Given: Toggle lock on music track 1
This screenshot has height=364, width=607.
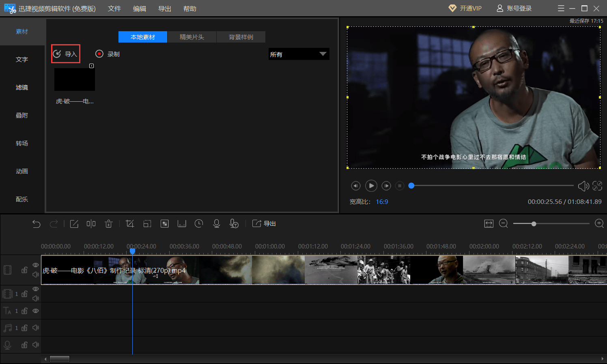Looking at the screenshot, I should [24, 328].
